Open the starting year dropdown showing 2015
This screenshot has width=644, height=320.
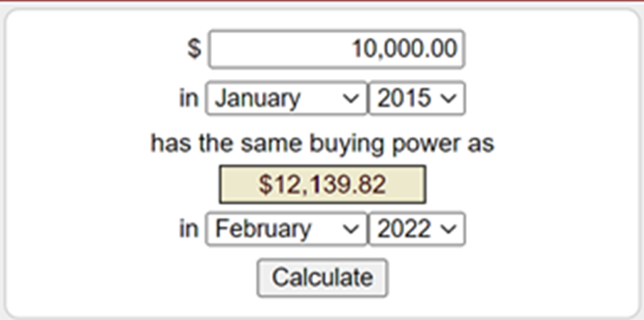416,98
